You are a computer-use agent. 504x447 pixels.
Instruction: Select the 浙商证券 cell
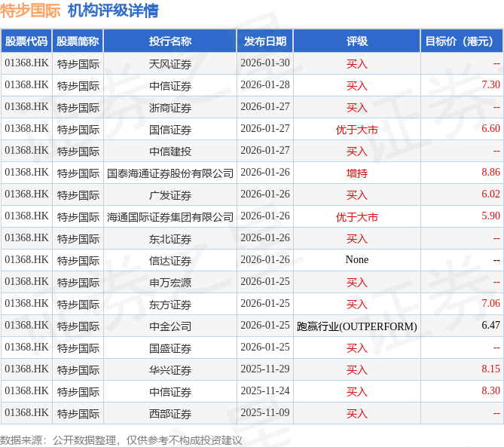(x=170, y=108)
